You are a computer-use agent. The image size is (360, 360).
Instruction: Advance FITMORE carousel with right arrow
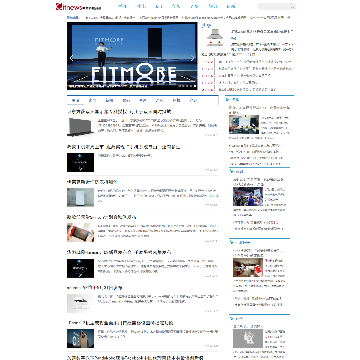(192, 58)
